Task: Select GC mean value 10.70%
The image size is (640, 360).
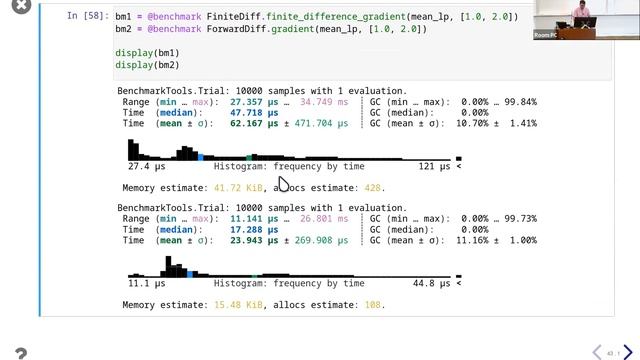Action: pyautogui.click(x=472, y=123)
